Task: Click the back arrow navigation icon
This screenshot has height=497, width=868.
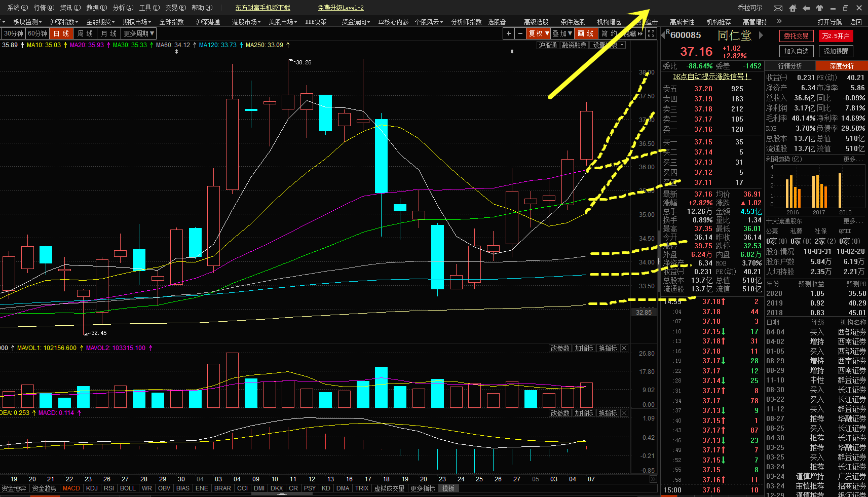Action: click(806, 8)
